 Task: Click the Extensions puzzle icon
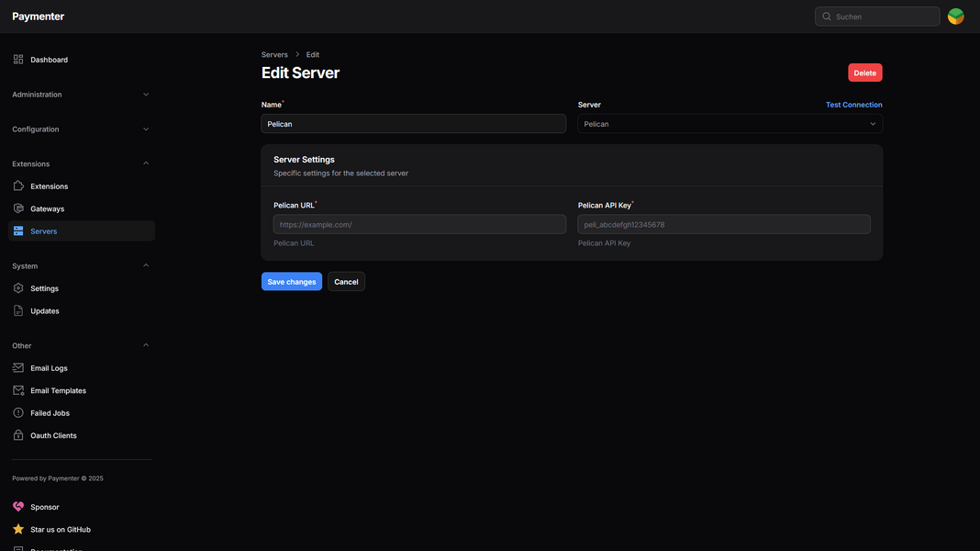(x=18, y=186)
